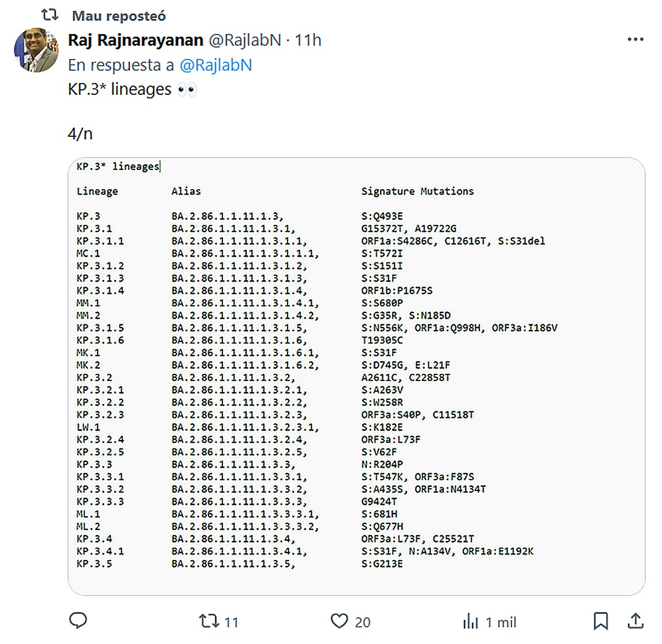Viewport: 662px width, 644px height.
Task: Repost this tweet using the retweet icon
Action: pyautogui.click(x=209, y=621)
